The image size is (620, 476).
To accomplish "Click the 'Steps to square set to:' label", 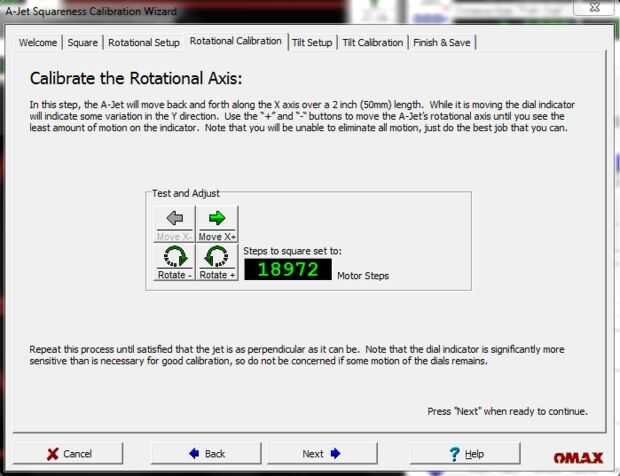I will coord(292,251).
